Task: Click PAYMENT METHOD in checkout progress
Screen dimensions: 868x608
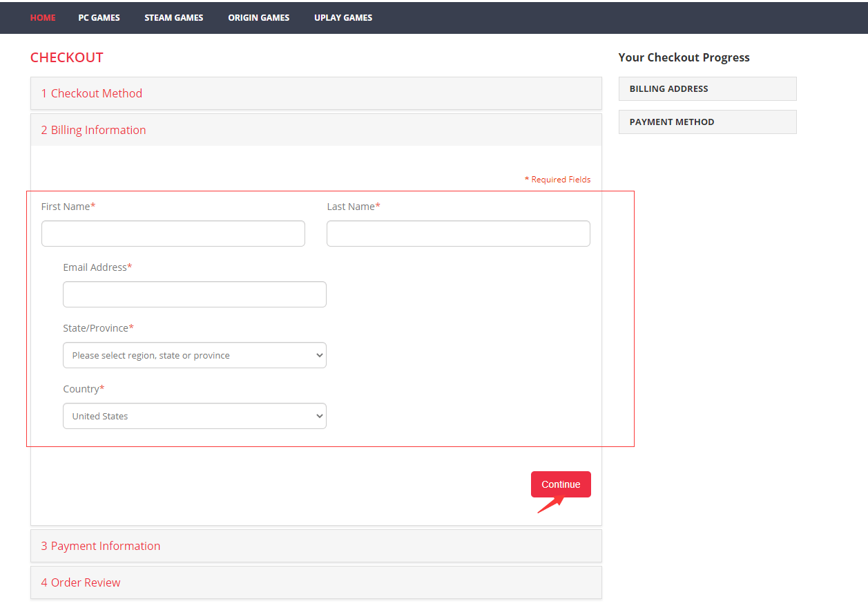Action: pyautogui.click(x=707, y=122)
